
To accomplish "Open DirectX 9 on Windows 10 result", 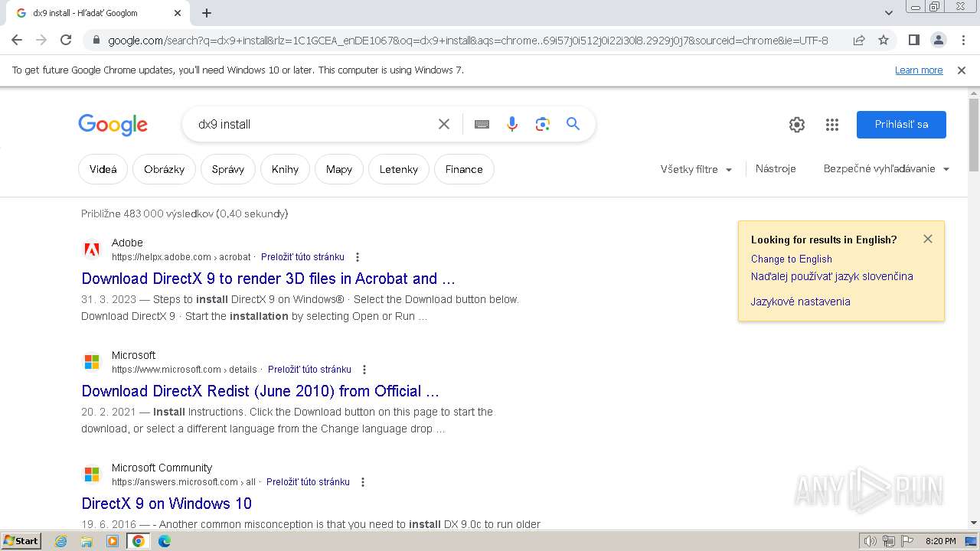I will click(x=166, y=504).
